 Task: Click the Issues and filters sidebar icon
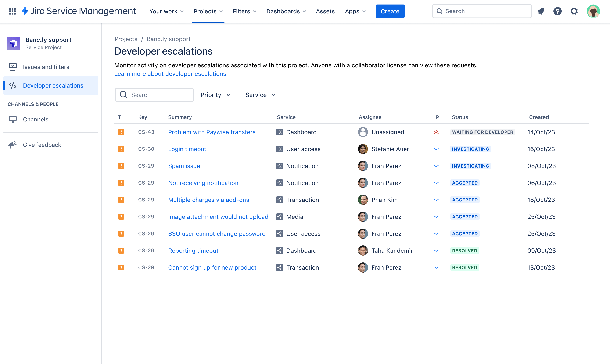12,67
